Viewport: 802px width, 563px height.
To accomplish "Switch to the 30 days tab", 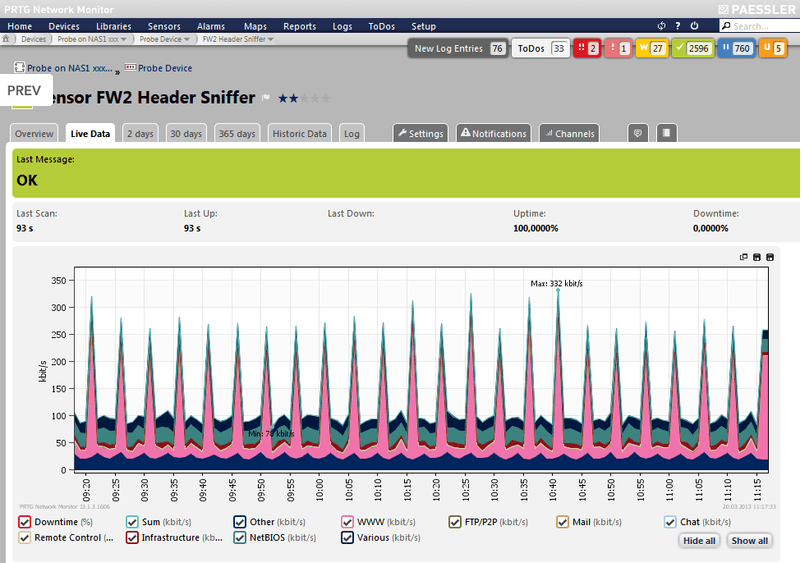I will pos(186,133).
